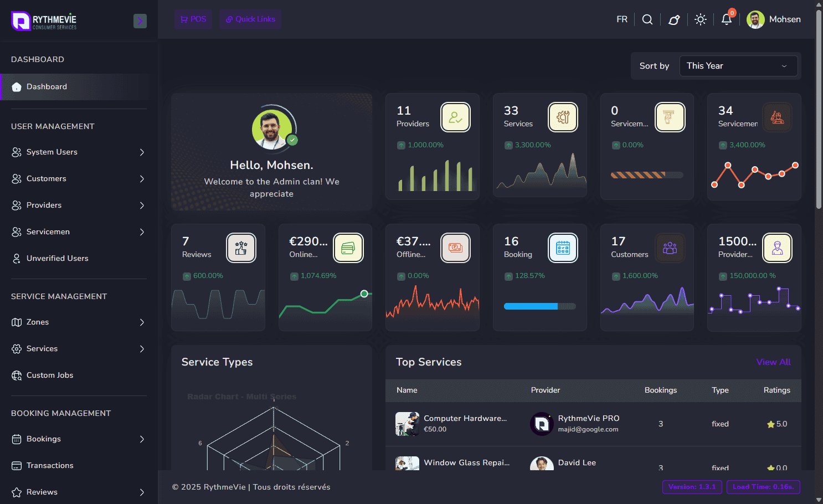Viewport: 823px width, 504px height.
Task: Click the Customers card group icon
Action: [670, 248]
